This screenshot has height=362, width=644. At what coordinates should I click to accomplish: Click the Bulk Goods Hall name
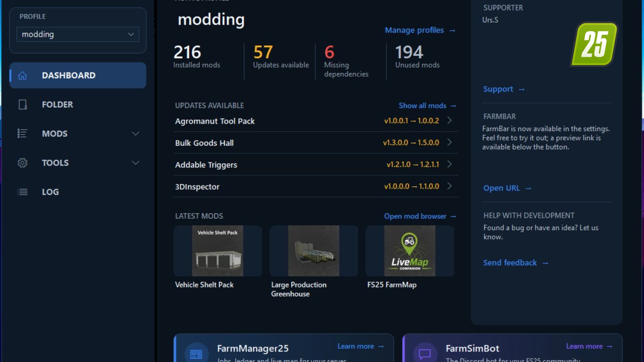coord(204,143)
